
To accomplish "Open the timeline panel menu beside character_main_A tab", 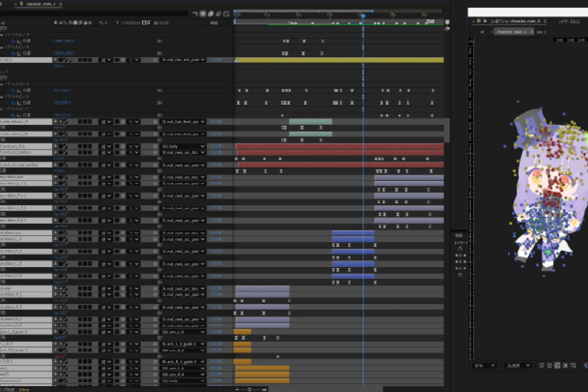I will coord(60,4).
